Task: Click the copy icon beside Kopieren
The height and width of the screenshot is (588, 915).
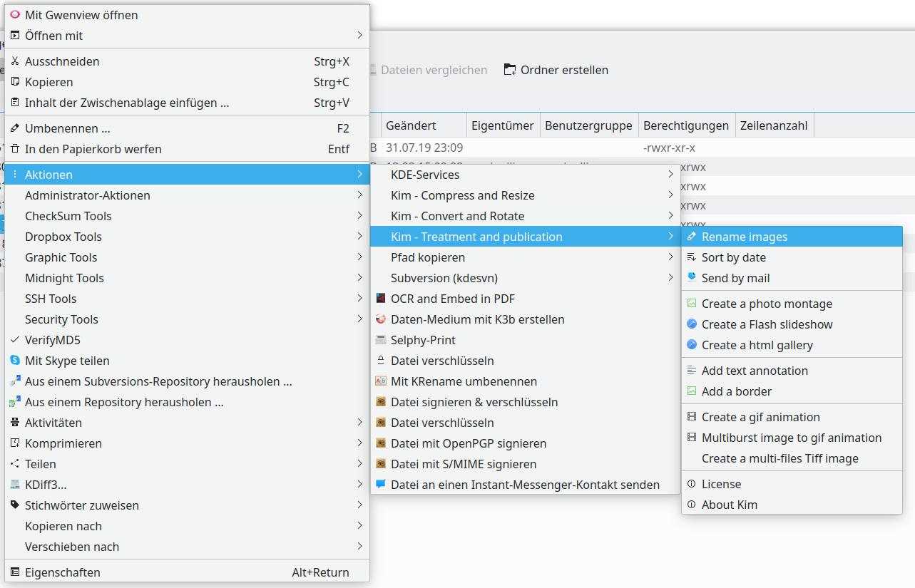Action: click(x=15, y=82)
